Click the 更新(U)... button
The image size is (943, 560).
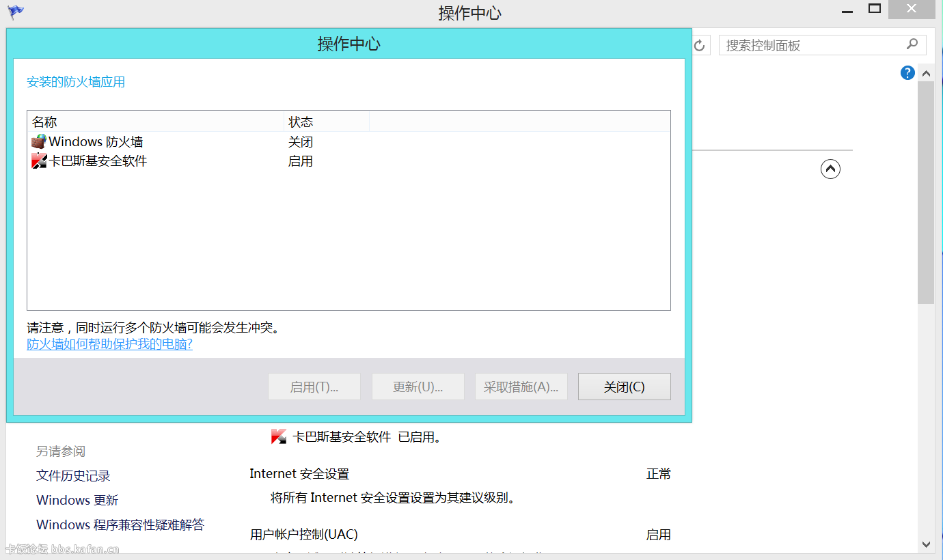click(x=418, y=387)
